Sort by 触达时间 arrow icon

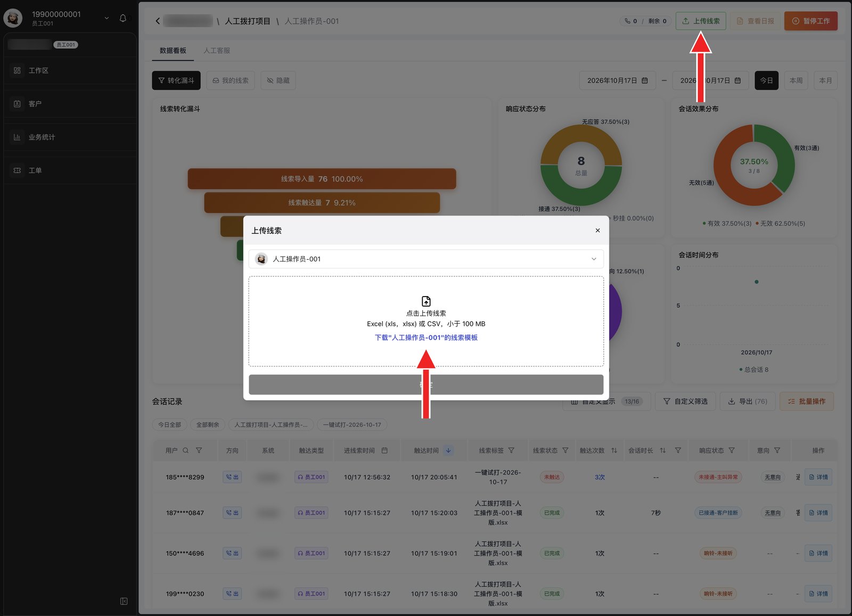tap(448, 450)
